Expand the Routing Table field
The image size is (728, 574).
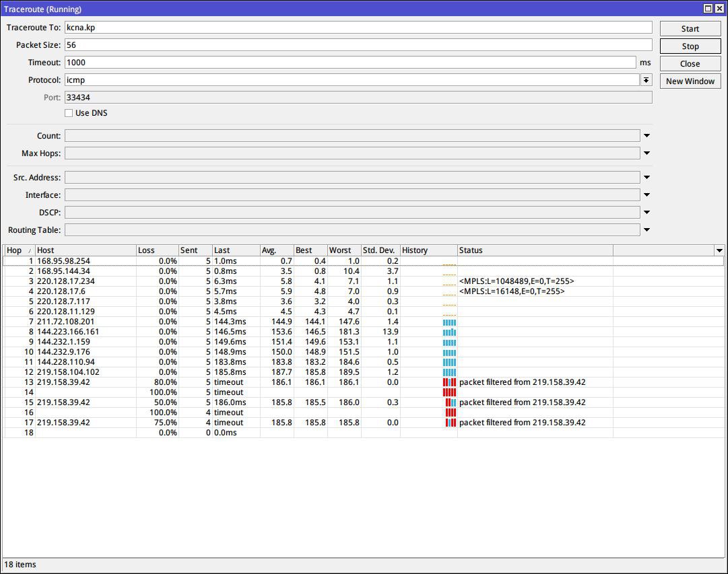click(647, 230)
